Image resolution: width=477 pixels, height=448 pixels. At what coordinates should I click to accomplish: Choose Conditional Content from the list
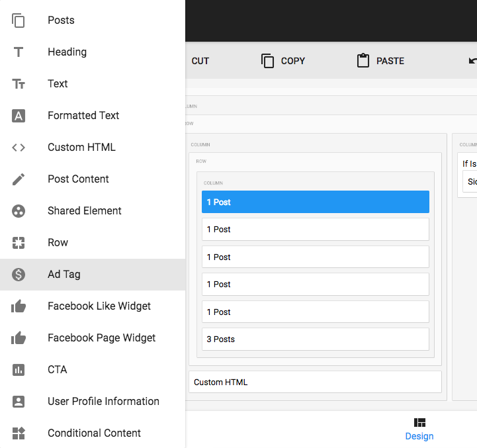(x=94, y=433)
